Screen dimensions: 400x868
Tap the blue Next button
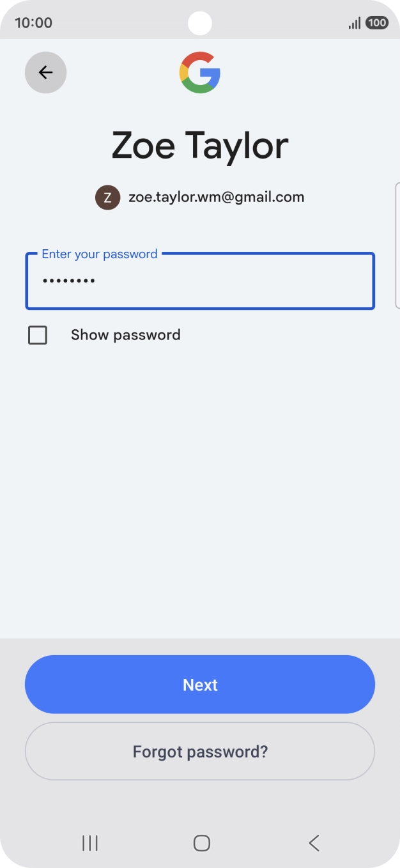200,685
